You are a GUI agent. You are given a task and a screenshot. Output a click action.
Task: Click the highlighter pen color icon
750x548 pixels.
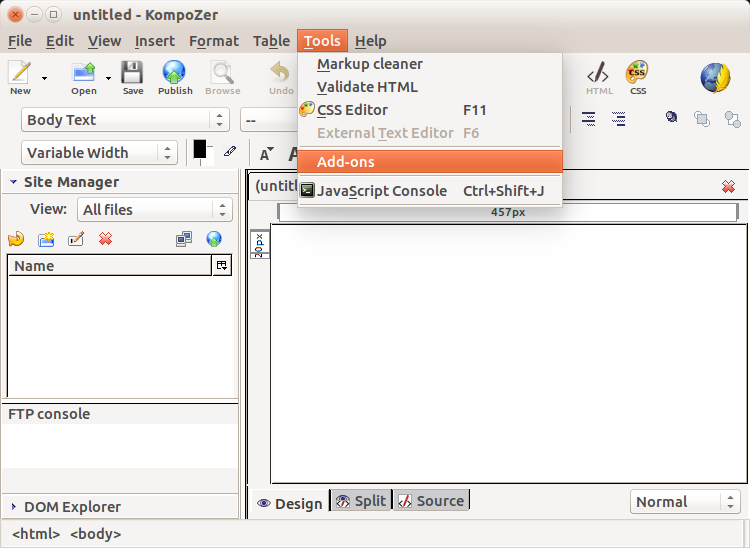click(230, 152)
